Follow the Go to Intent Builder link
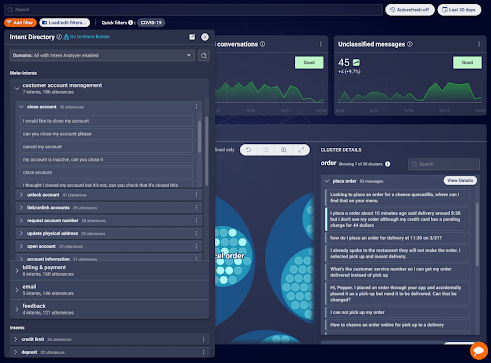The image size is (491, 363). pos(87,37)
